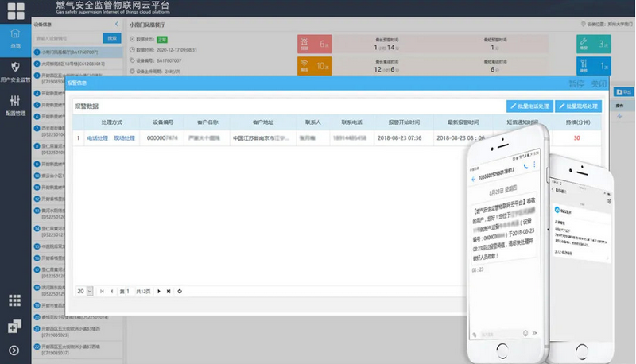Open the 配置管理 sliders icon
Viewport: 636px width, 364px height.
(x=15, y=102)
